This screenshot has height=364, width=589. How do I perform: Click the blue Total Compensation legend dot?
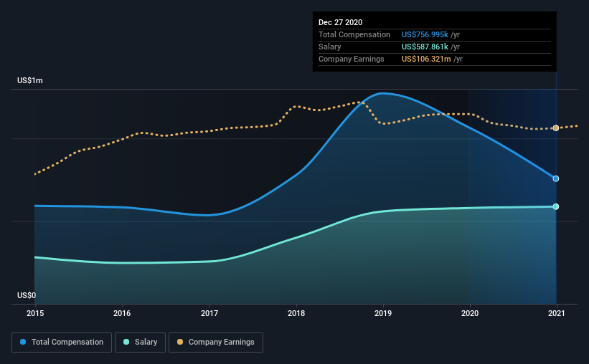click(x=23, y=342)
